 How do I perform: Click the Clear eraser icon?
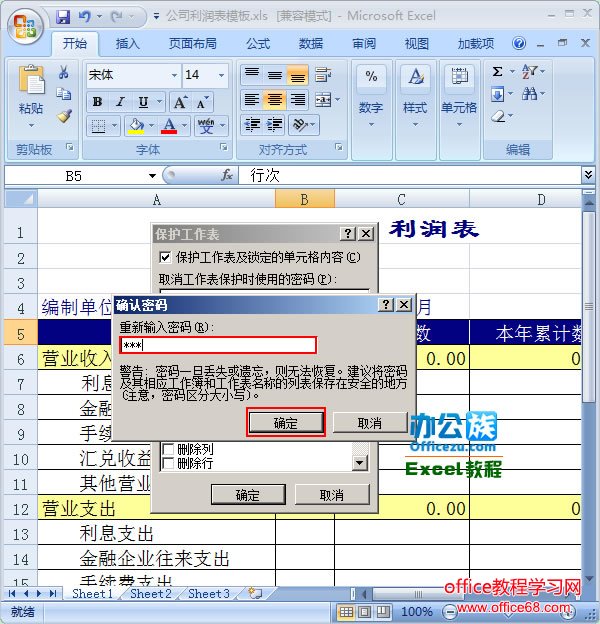(498, 116)
